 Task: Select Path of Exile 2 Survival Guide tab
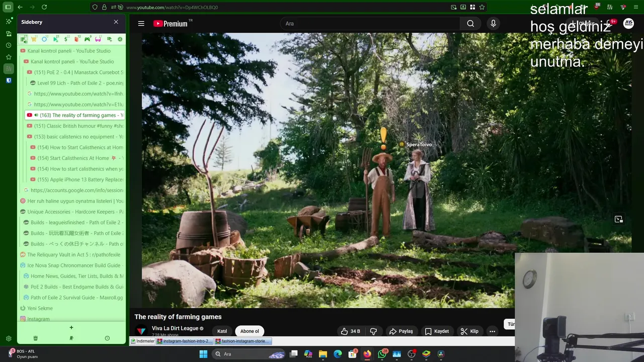click(73, 298)
